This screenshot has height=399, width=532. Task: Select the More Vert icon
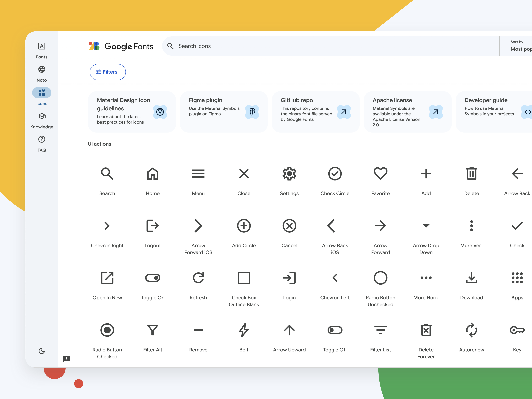pos(471,226)
